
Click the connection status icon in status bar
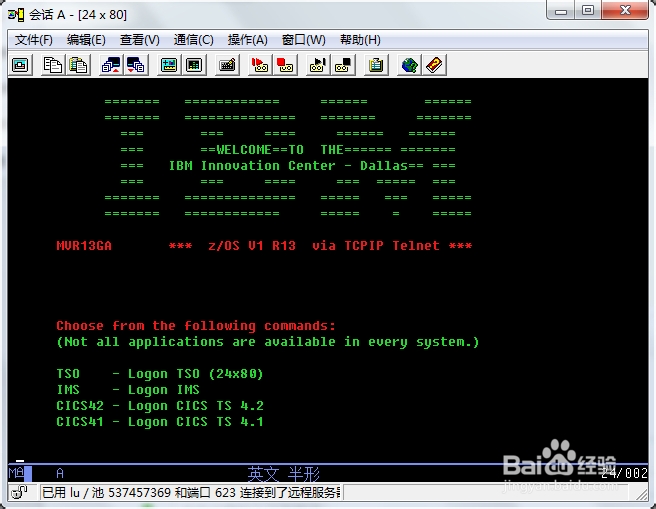[x=19, y=492]
